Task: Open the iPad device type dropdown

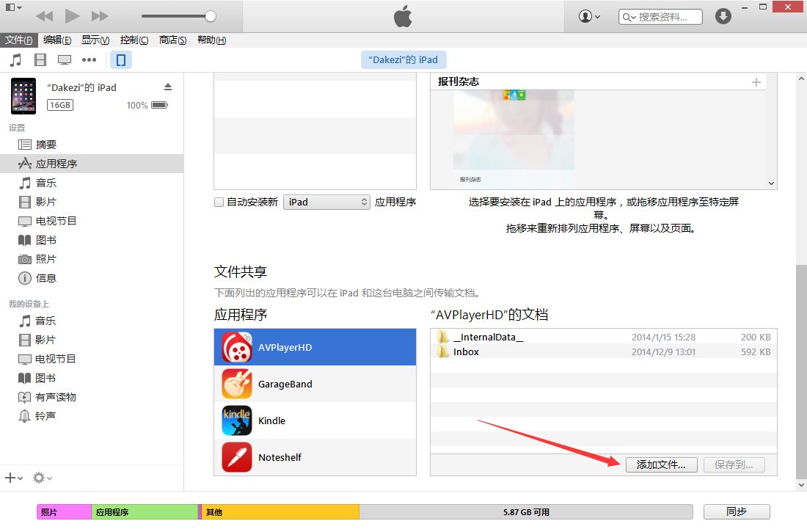Action: coord(326,202)
